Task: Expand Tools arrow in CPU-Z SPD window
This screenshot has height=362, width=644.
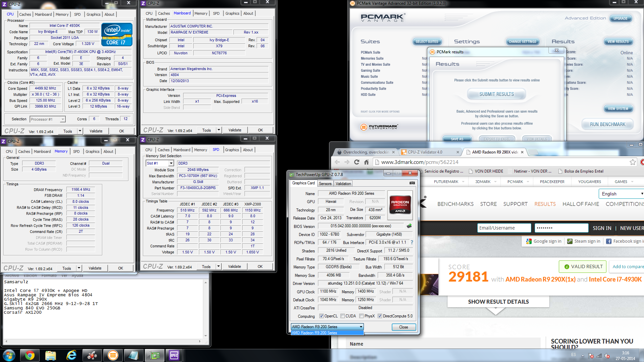Action: coord(218,266)
